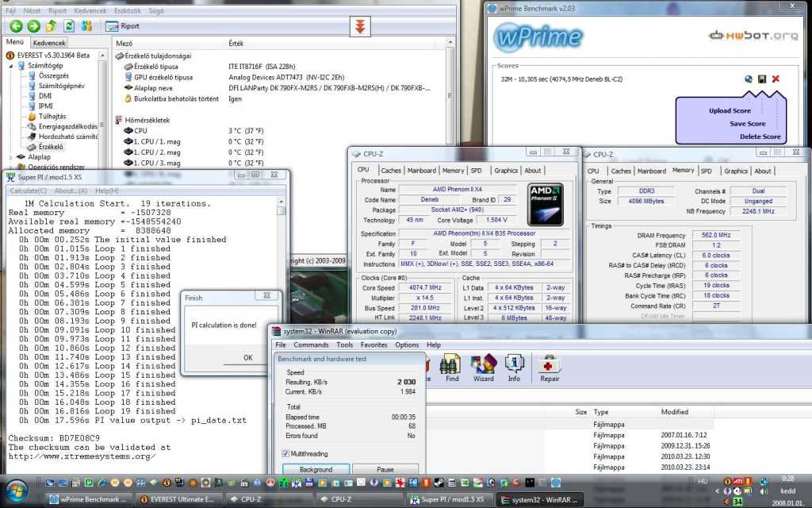Open the Options menu in WinRAR
Viewport: 812px width, 508px height.
coord(407,344)
